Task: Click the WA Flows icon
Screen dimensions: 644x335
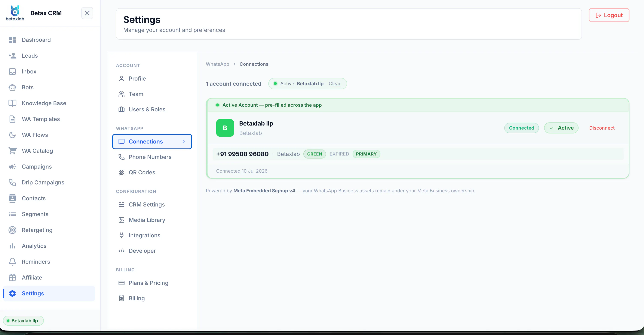Action: tap(12, 135)
